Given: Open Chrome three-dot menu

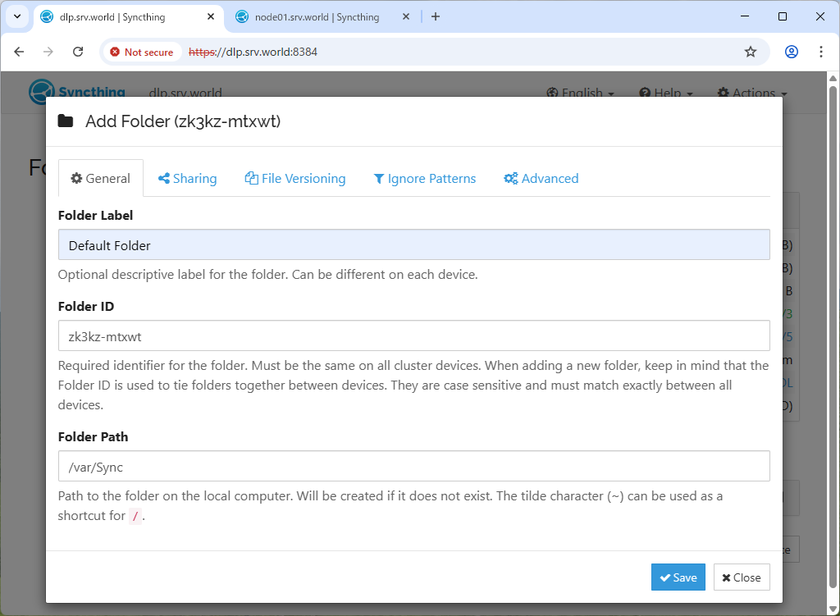Looking at the screenshot, I should (x=821, y=52).
